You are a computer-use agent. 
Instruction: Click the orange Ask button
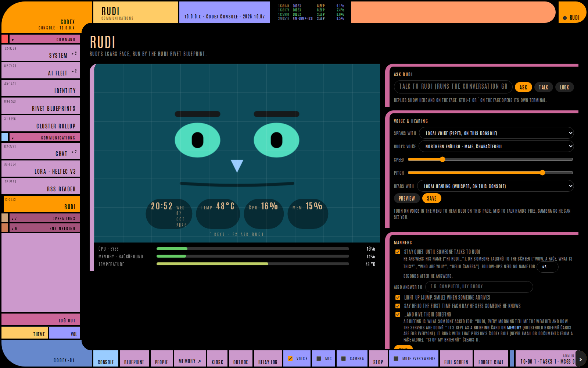click(523, 87)
